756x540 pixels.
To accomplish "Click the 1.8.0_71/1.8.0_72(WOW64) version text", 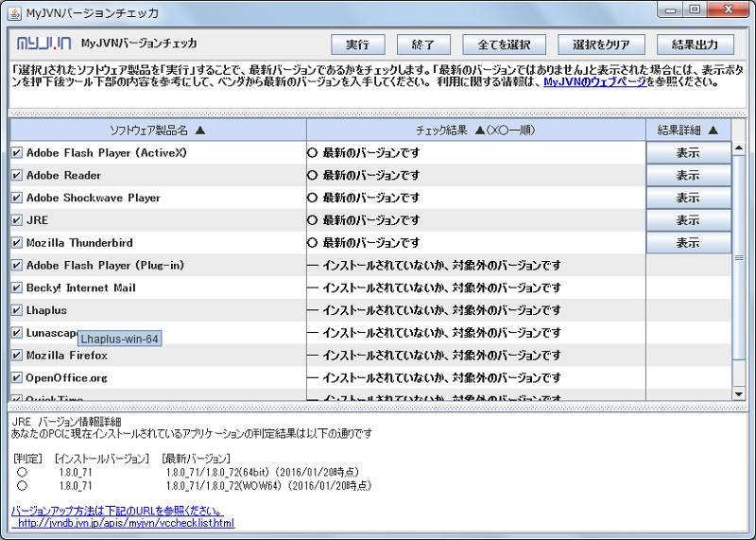I will pyautogui.click(x=223, y=486).
